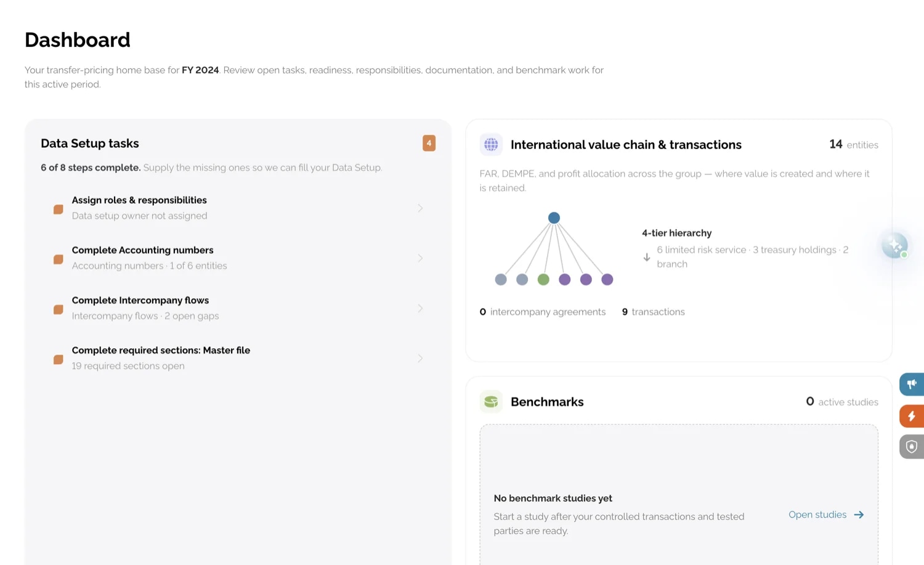Screen dimensions: 924x565
Task: Click the orange marker beside Complete Intercompany flows
Action: pyautogui.click(x=59, y=309)
